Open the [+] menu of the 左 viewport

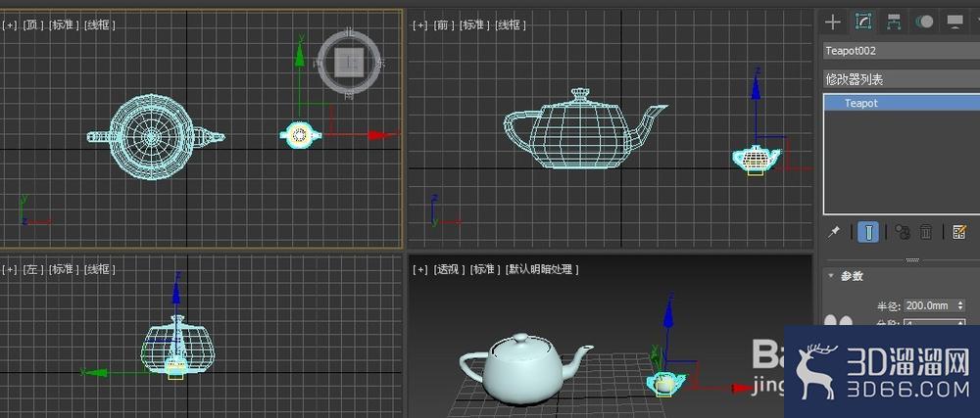(x=11, y=269)
